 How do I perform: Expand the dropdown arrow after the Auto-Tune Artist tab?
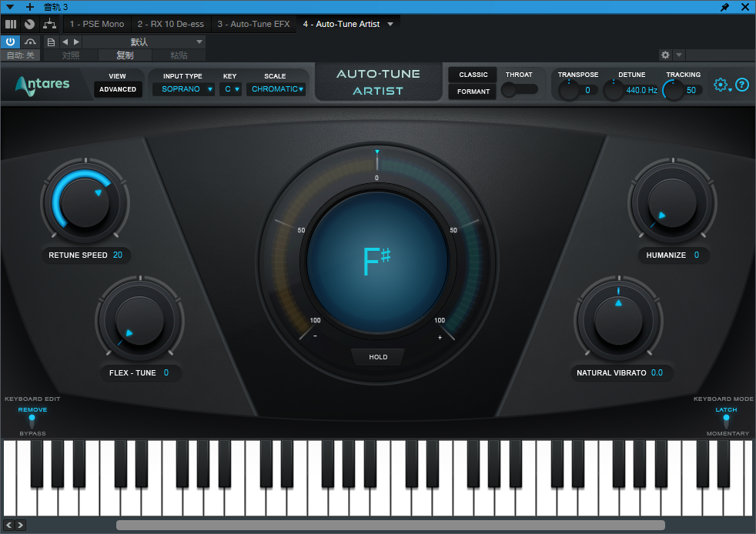click(390, 24)
